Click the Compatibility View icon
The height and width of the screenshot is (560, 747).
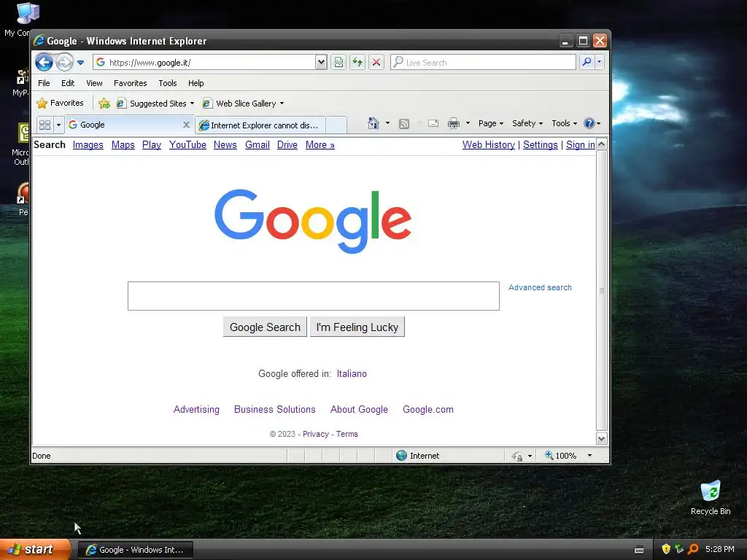(x=338, y=63)
